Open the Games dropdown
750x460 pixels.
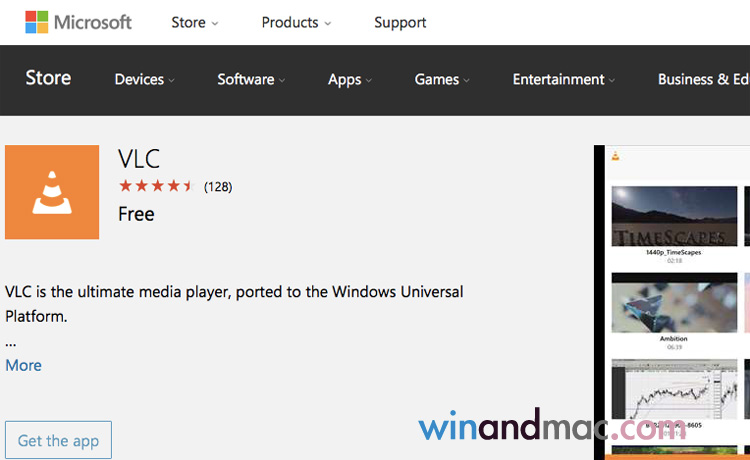(443, 80)
